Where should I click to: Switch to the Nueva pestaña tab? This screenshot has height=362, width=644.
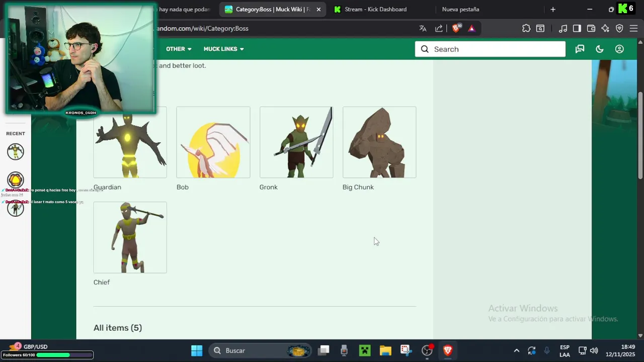point(460,9)
